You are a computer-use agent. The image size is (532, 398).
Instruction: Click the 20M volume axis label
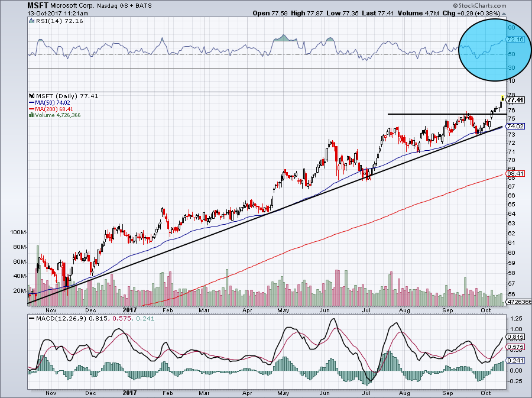click(x=20, y=291)
